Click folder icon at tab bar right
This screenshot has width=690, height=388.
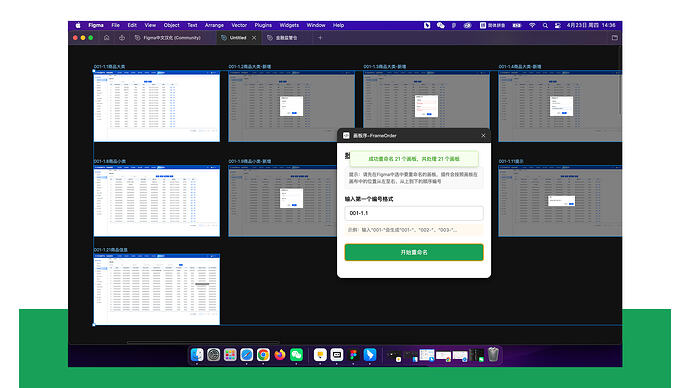click(x=615, y=38)
